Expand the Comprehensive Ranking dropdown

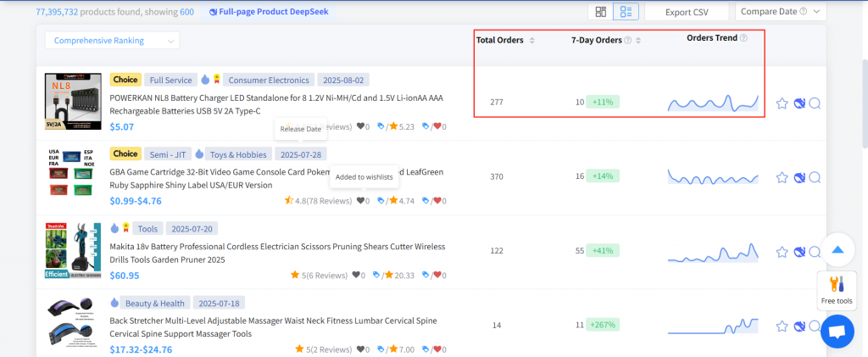[112, 41]
